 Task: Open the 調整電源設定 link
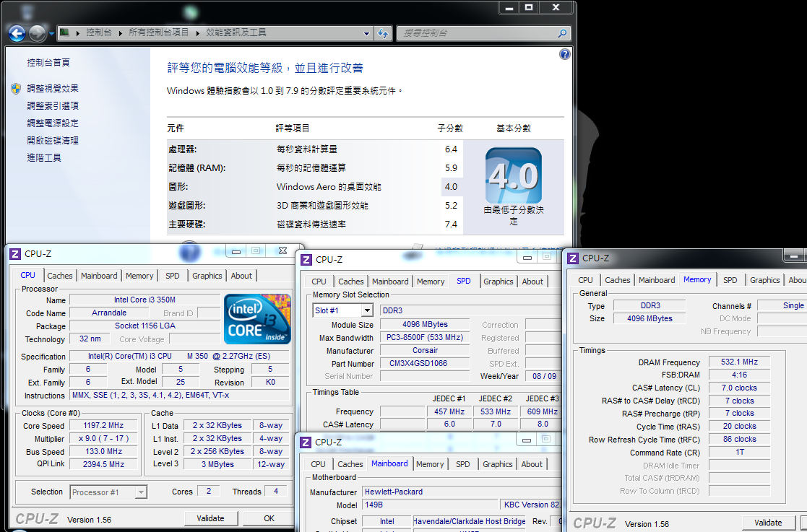[x=53, y=123]
